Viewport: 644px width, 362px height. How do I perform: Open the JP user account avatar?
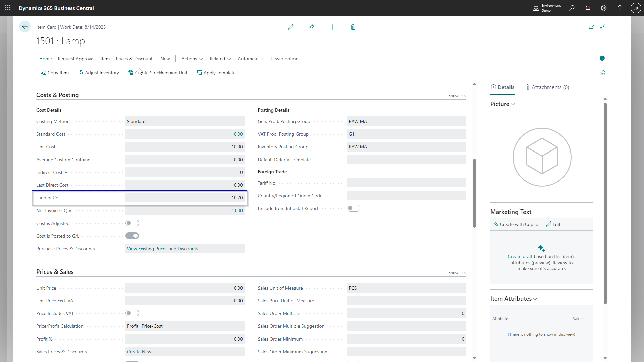pyautogui.click(x=636, y=8)
